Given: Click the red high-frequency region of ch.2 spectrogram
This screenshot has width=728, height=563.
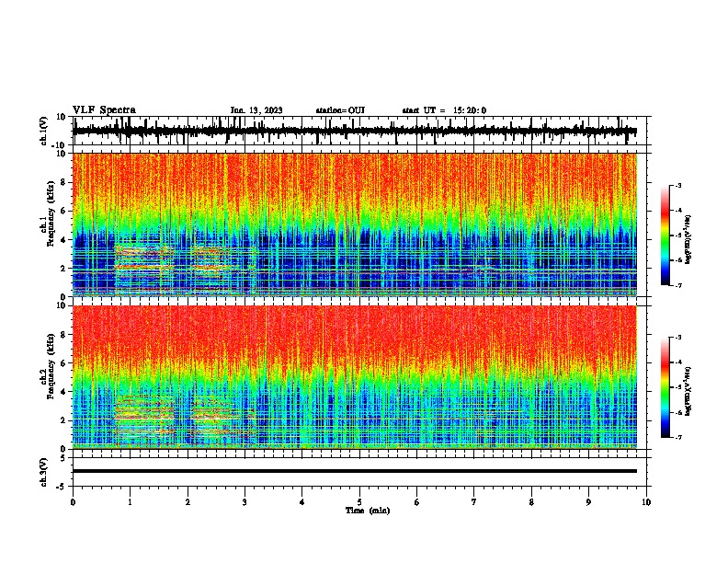Looking at the screenshot, I should coord(355,332).
